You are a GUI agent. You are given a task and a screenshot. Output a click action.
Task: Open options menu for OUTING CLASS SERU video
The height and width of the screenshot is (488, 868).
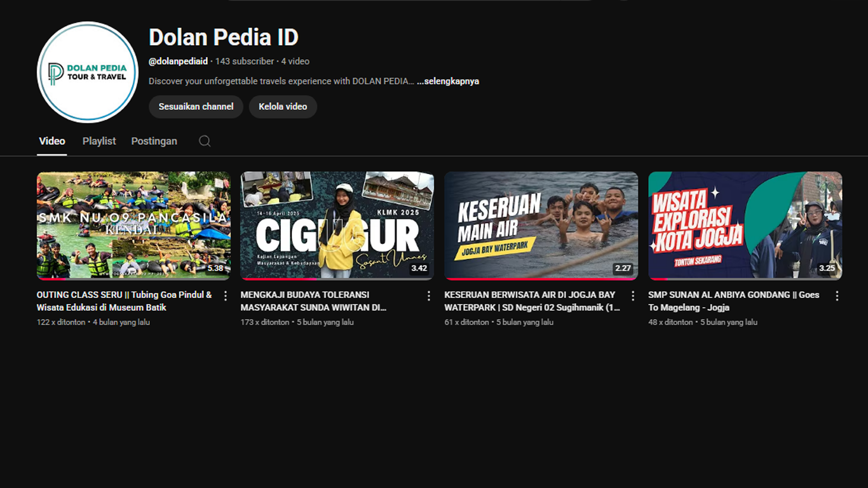pyautogui.click(x=225, y=295)
